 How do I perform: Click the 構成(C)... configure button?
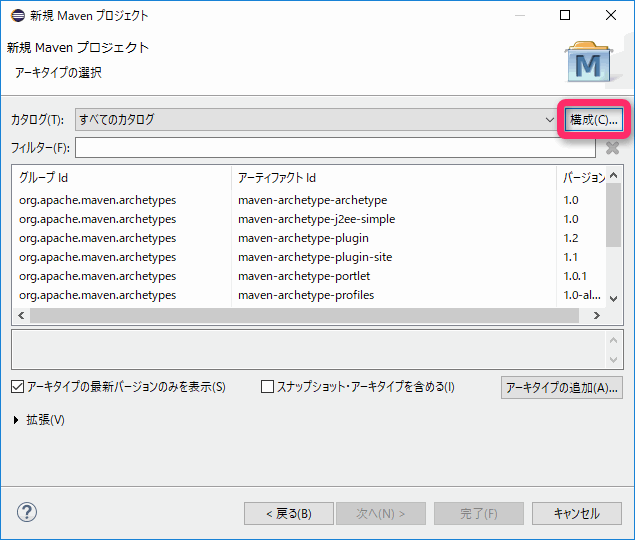point(594,120)
